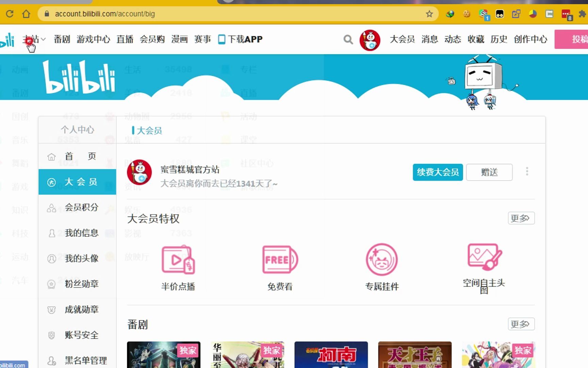Viewport: 588px width, 368px height.
Task: Open 直播 in the top navigation
Action: coord(125,39)
